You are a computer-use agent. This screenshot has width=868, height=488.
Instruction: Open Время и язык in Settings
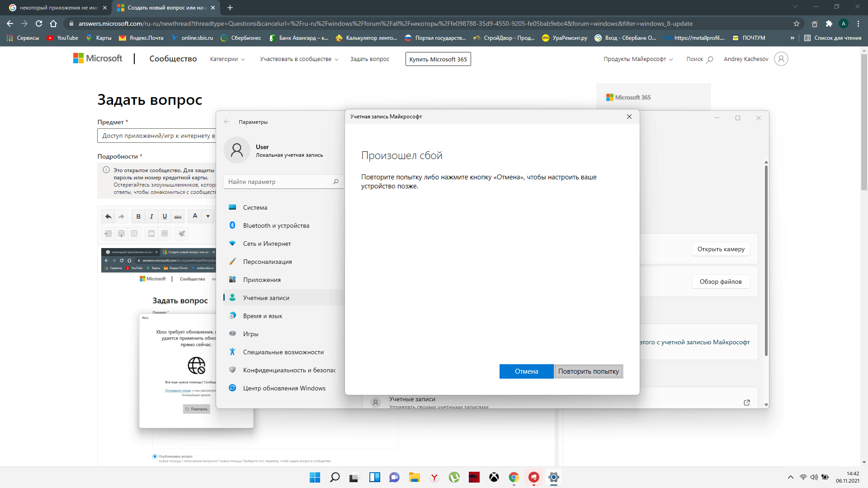284,316
